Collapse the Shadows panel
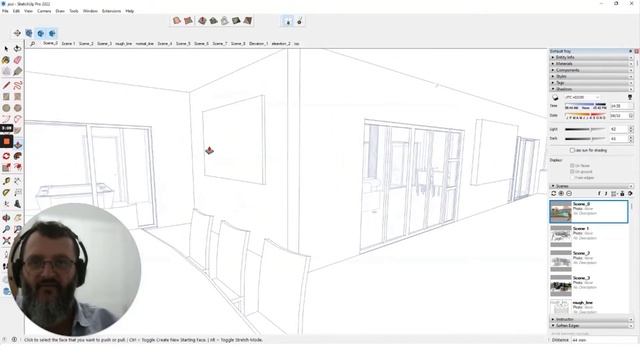The height and width of the screenshot is (360, 640). 591,89
